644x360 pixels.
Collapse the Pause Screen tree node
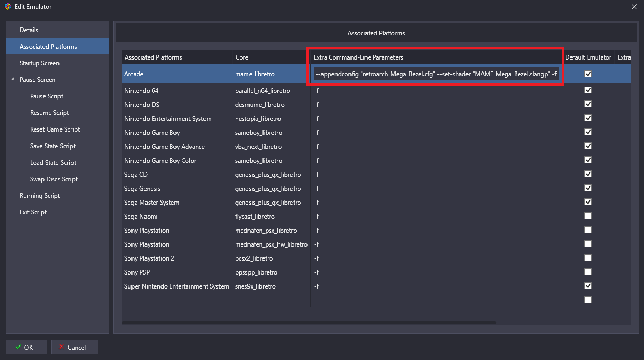pos(12,80)
